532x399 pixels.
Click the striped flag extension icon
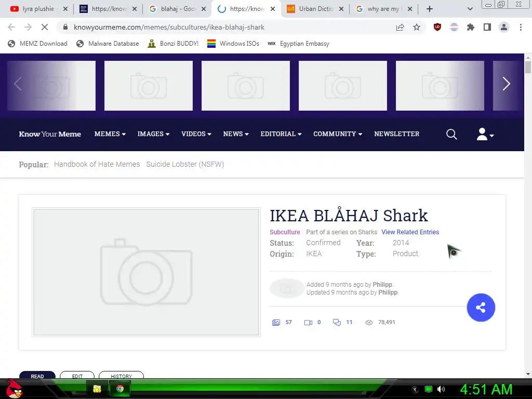(454, 27)
